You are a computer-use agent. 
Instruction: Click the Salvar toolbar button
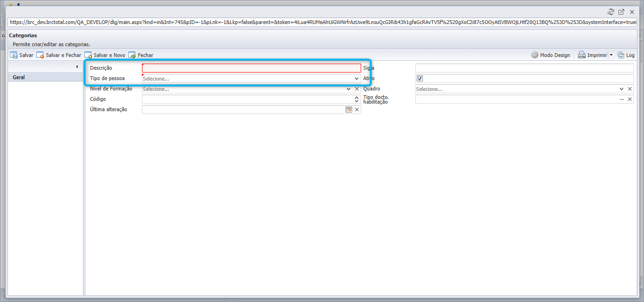click(22, 55)
